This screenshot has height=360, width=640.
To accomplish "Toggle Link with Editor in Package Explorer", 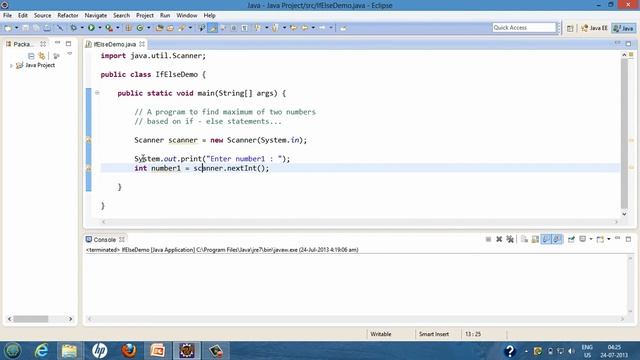I will click(x=42, y=56).
